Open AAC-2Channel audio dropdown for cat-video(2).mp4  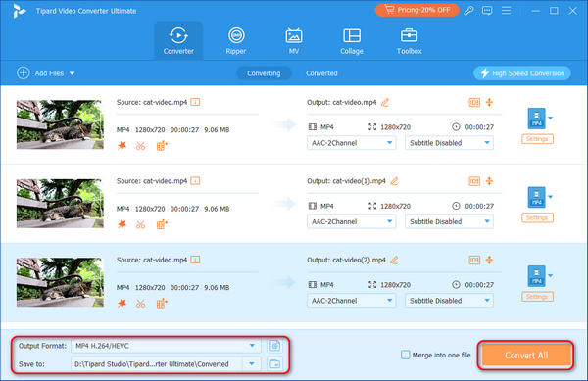pos(352,301)
